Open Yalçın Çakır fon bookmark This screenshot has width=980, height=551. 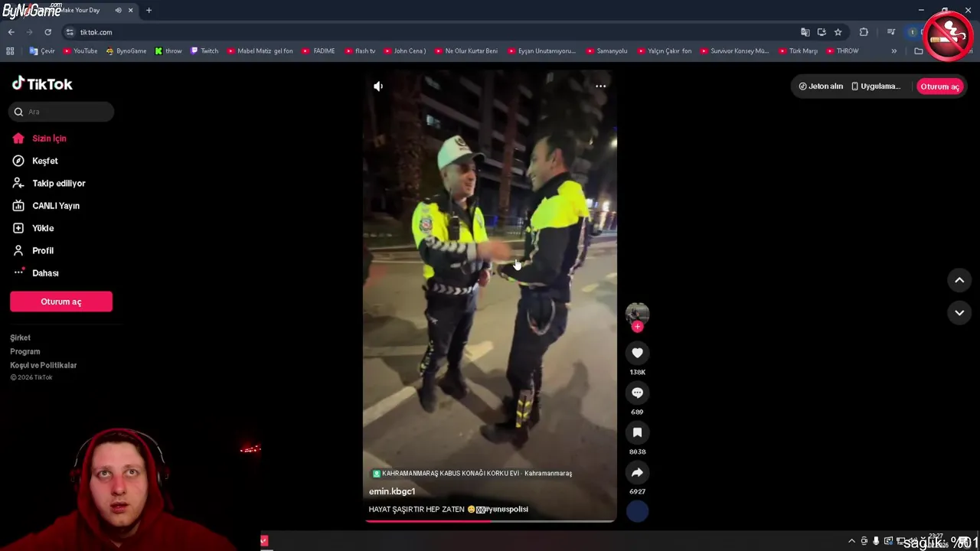pos(664,51)
